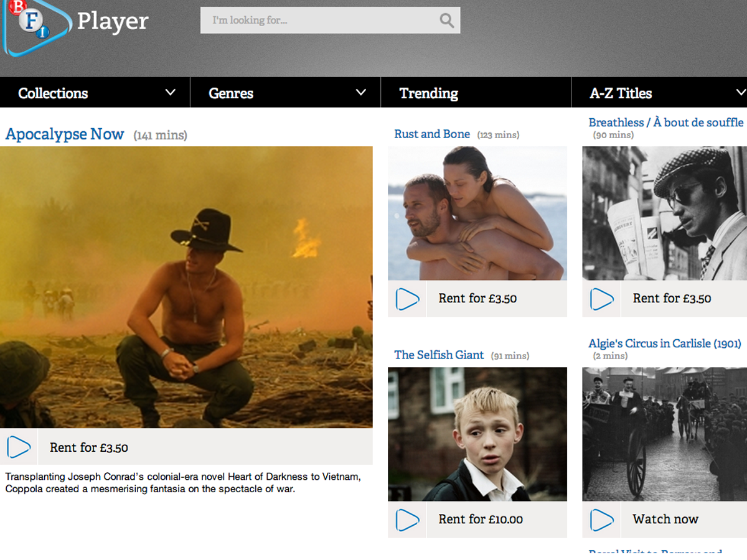747x560 pixels.
Task: Open The Selfish Giant title link
Action: coord(439,355)
